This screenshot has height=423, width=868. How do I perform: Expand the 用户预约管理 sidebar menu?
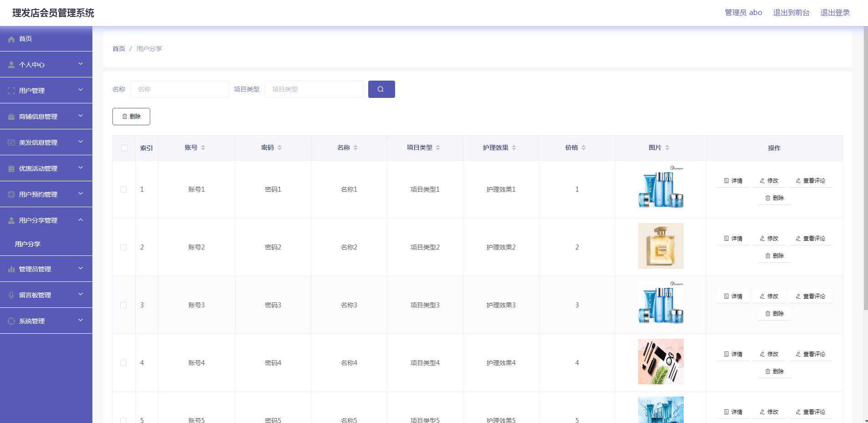coord(46,194)
